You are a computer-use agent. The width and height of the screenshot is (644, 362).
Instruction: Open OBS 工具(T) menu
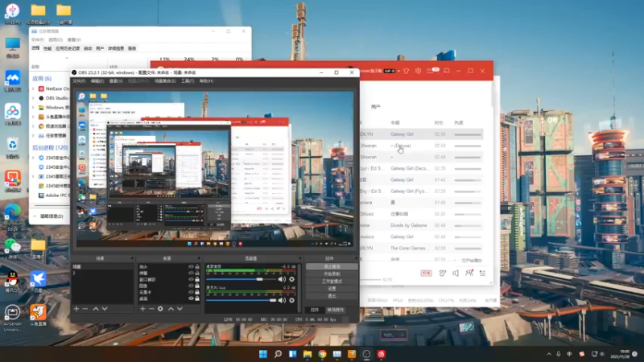pyautogui.click(x=188, y=81)
